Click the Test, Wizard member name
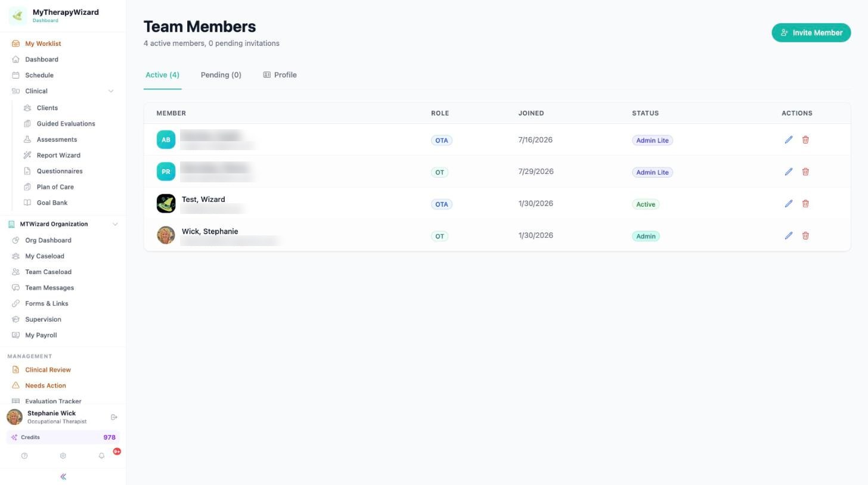868x485 pixels. point(203,200)
